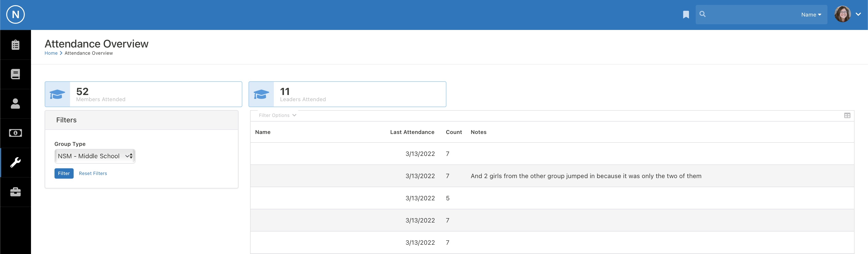Click the count value 5 in the table
The height and width of the screenshot is (254, 868).
[447, 198]
